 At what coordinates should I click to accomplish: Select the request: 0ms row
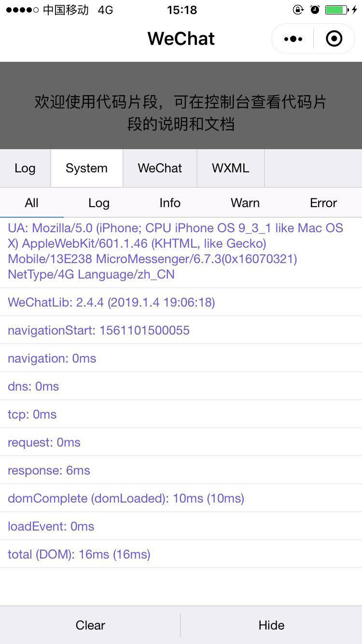click(181, 442)
